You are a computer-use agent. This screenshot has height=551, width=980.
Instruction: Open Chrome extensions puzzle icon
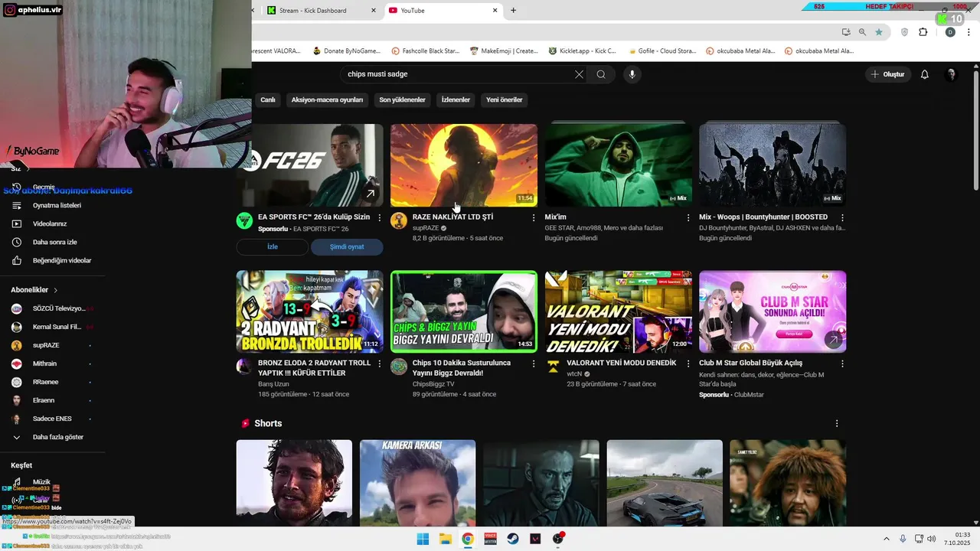coord(923,32)
